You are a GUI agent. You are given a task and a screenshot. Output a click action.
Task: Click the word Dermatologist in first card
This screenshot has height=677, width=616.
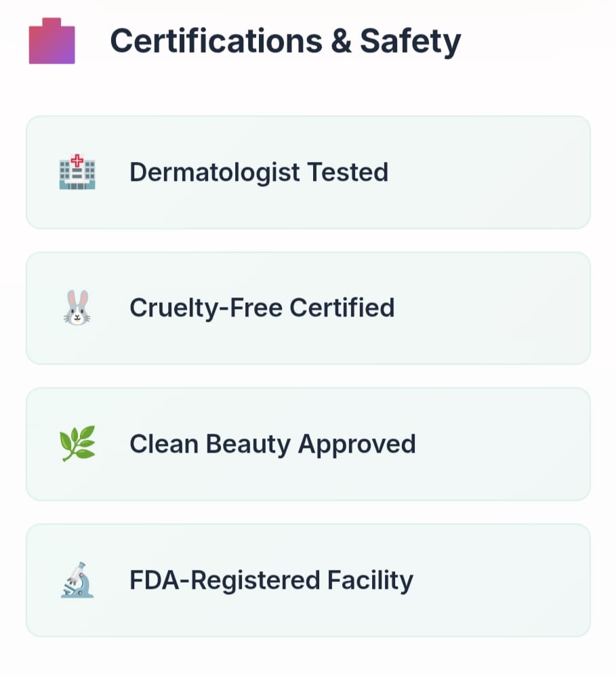coord(214,172)
